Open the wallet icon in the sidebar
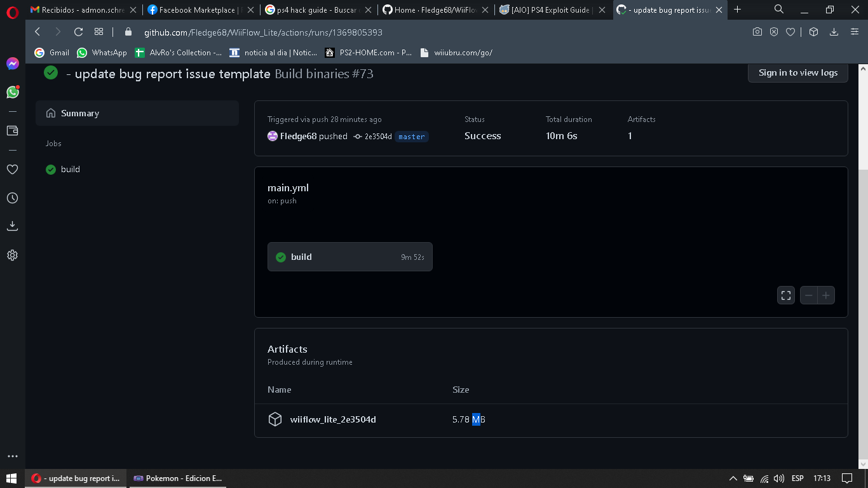 (12, 130)
